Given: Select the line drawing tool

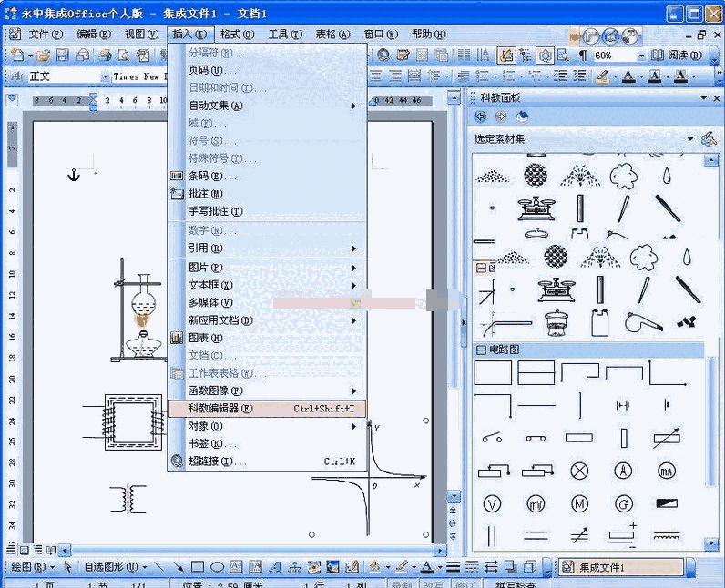Looking at the screenshot, I should [x=159, y=566].
